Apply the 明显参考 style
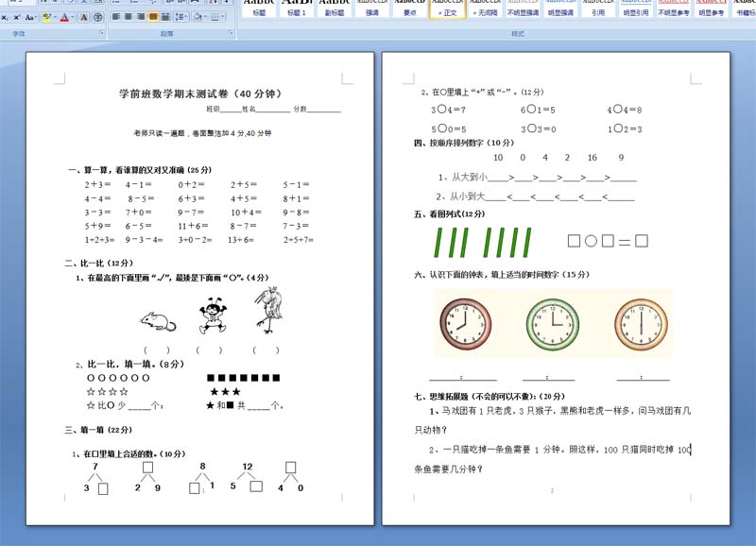 coord(711,9)
